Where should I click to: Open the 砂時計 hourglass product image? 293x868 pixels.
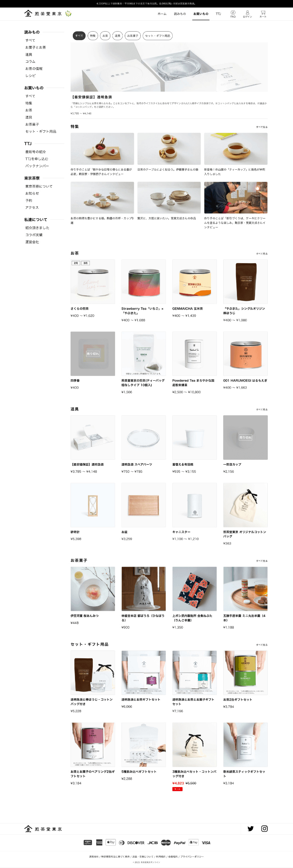[x=93, y=505]
